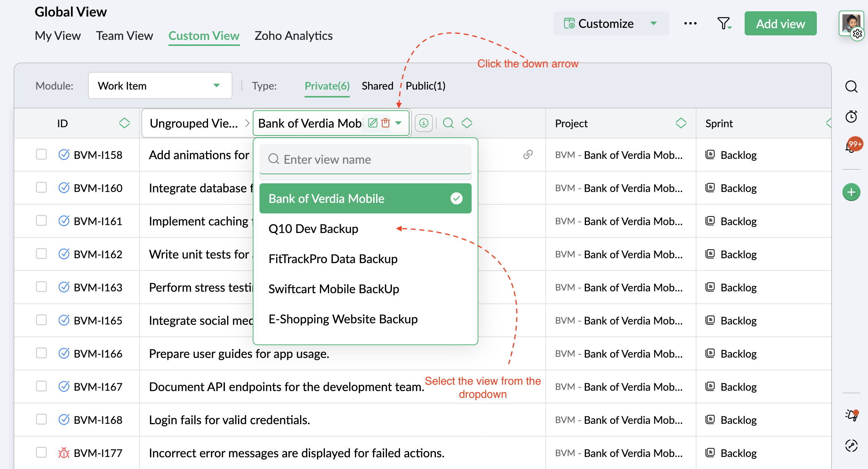Open the user profile avatar
Viewport: 868px width, 469px height.
click(x=851, y=23)
